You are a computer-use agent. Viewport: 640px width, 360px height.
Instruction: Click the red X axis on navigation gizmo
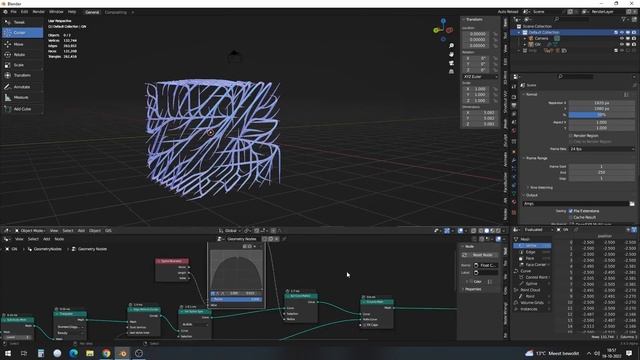(x=449, y=30)
